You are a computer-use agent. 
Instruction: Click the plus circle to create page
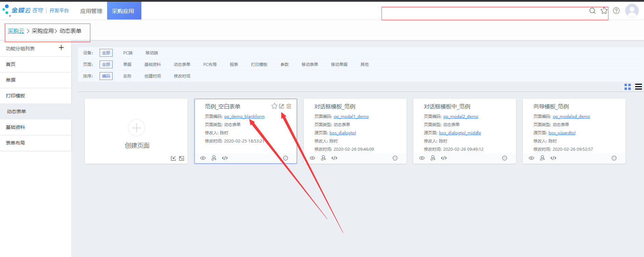(137, 128)
